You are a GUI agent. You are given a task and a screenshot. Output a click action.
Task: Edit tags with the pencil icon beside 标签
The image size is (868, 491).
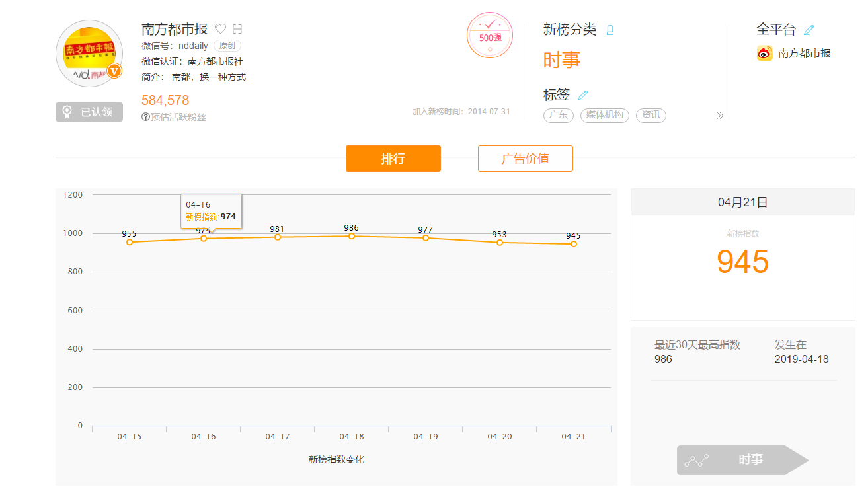click(x=582, y=95)
